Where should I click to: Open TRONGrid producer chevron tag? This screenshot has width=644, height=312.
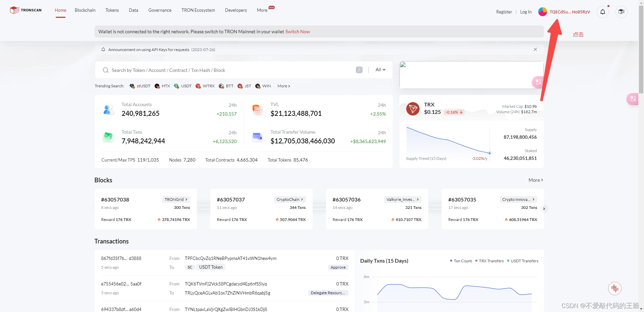pyautogui.click(x=176, y=199)
